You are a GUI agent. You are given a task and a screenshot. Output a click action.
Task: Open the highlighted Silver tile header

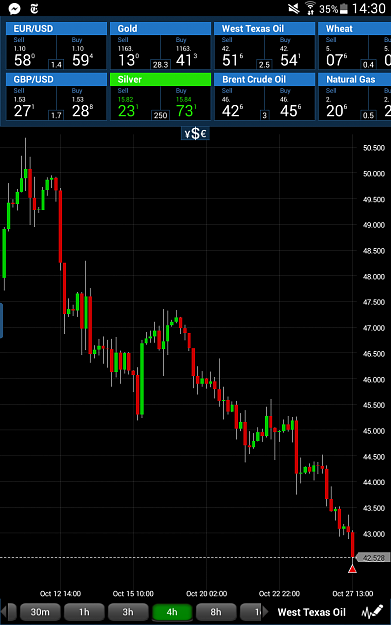tap(160, 79)
